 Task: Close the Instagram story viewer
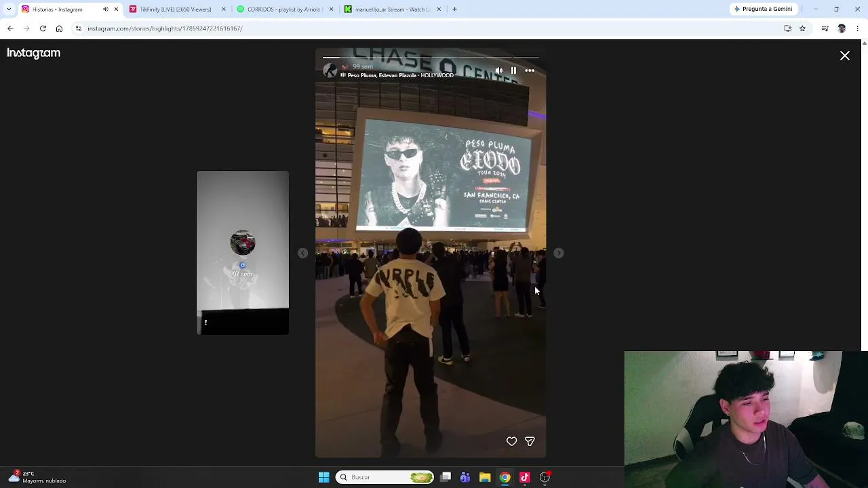pyautogui.click(x=844, y=56)
